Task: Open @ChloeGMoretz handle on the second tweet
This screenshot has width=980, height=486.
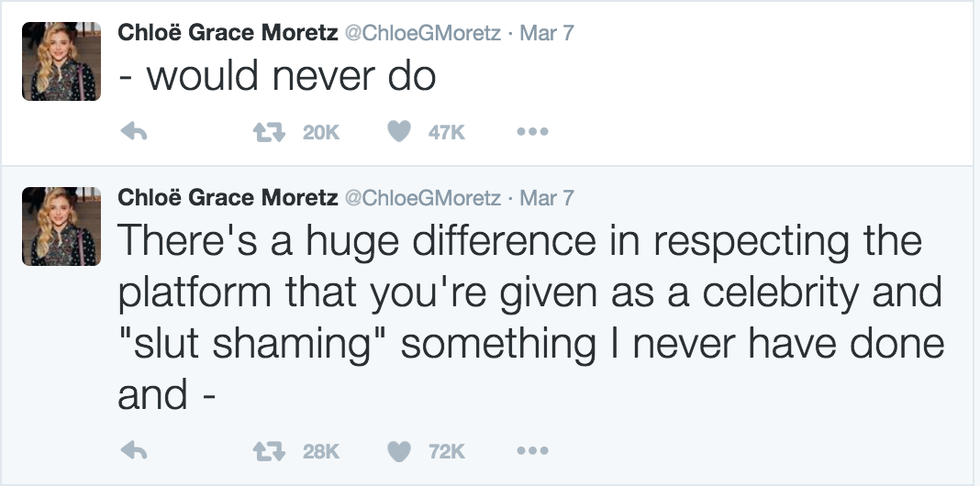Action: pyautogui.click(x=423, y=198)
